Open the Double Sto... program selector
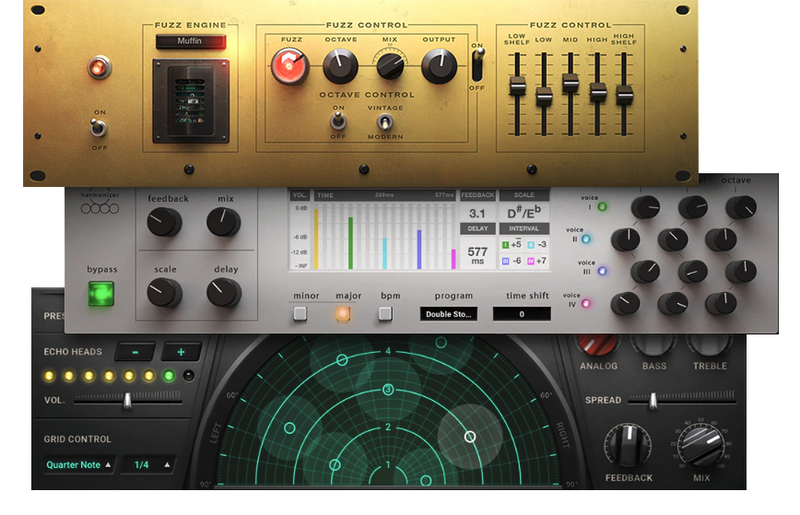The width and height of the screenshot is (800, 515). coord(448,314)
